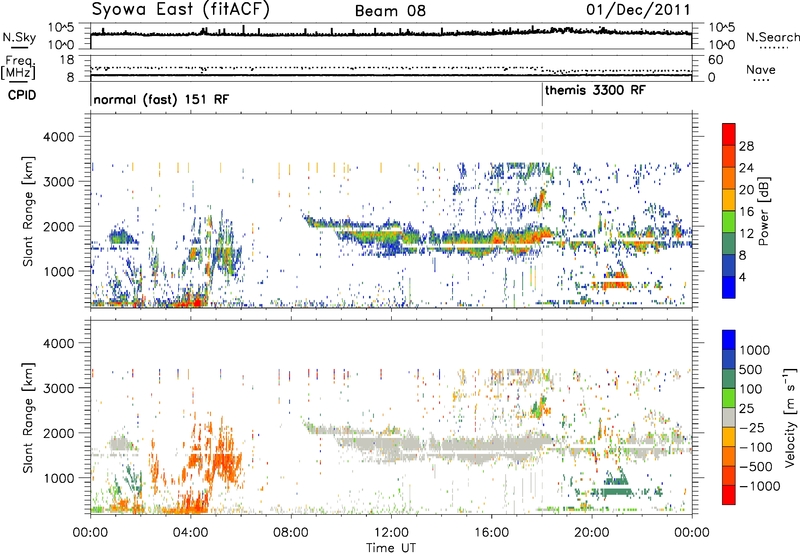Click the "12" tick on Power colorbar
The height and width of the screenshot is (554, 800).
746,234
